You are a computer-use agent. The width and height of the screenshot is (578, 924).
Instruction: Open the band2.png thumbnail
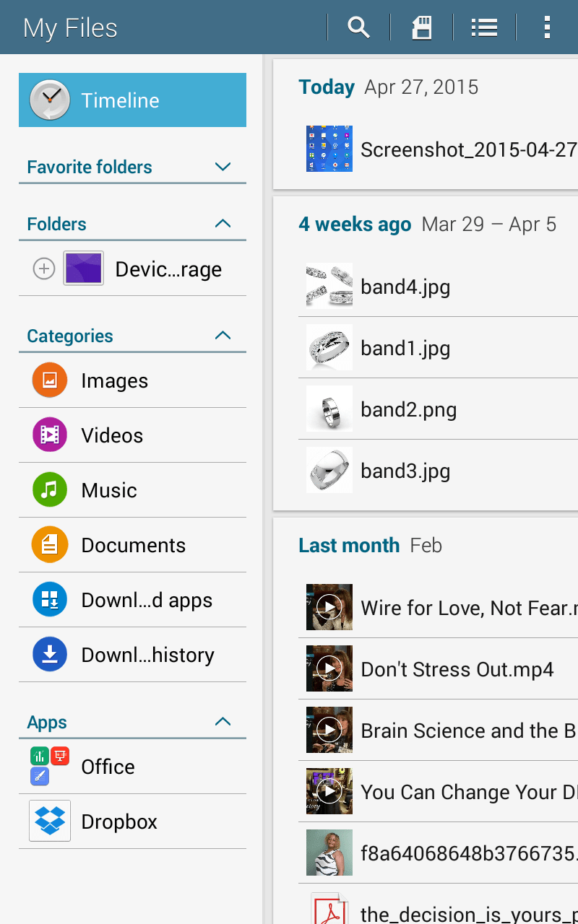[329, 409]
